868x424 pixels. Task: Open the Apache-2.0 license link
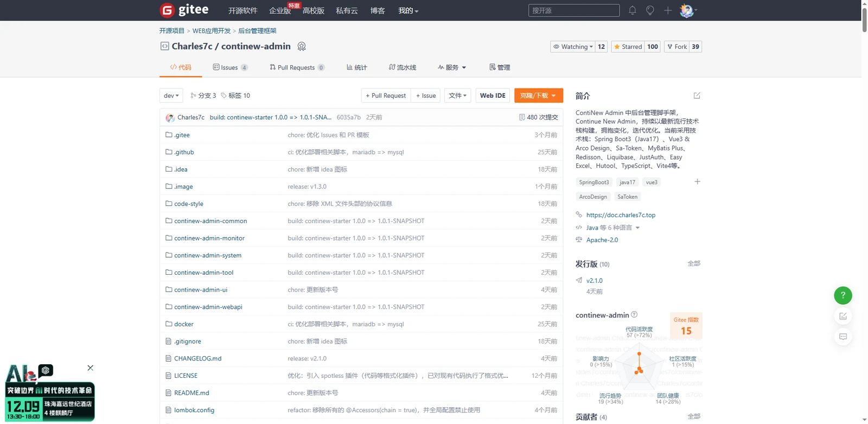(x=602, y=240)
